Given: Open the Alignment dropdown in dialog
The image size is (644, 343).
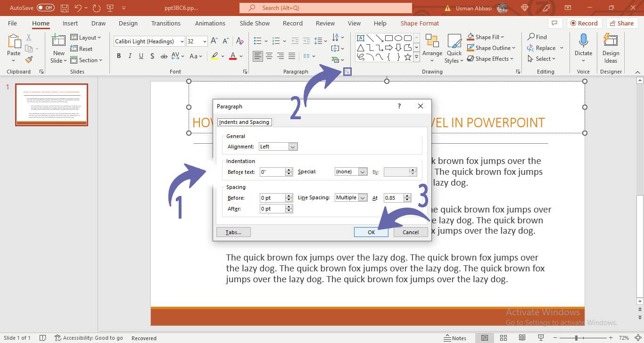Looking at the screenshot, I should (x=293, y=147).
